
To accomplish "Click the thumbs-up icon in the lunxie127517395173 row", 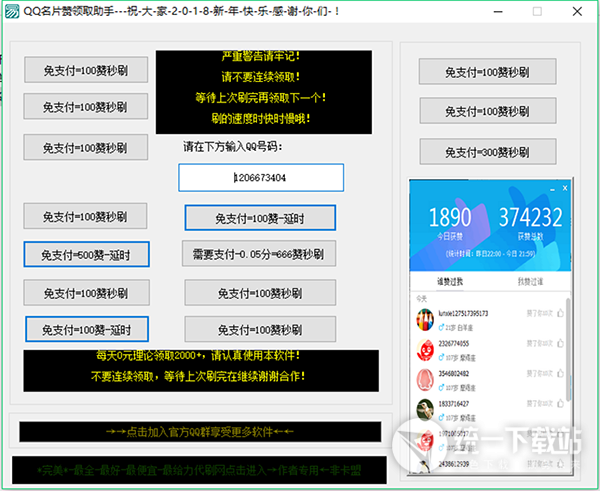I will coord(561,313).
